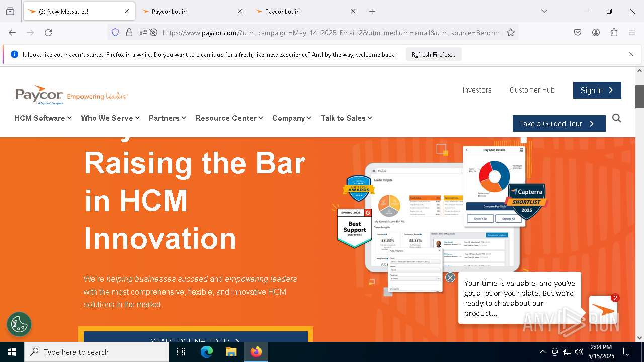The image size is (644, 362).
Task: Open a new browser tab
Action: pyautogui.click(x=372, y=11)
